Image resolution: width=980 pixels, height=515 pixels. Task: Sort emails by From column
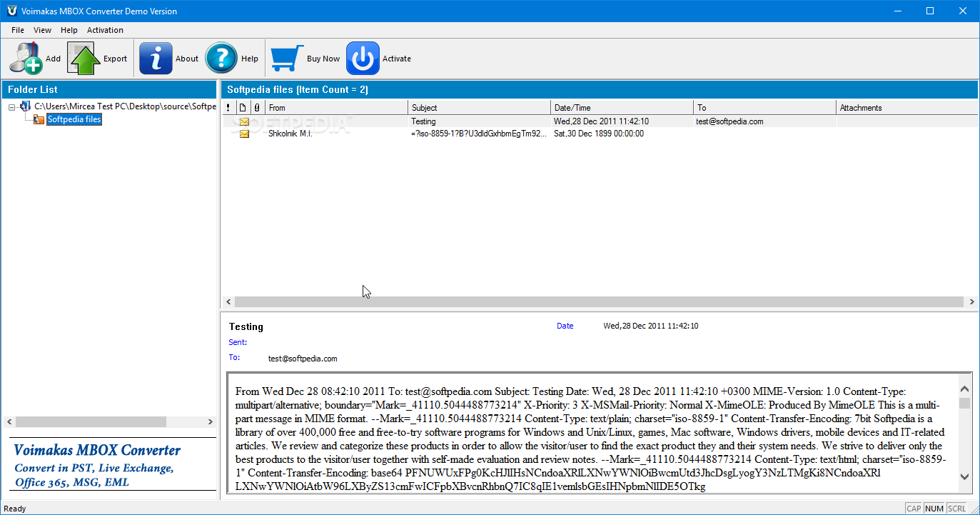point(336,108)
